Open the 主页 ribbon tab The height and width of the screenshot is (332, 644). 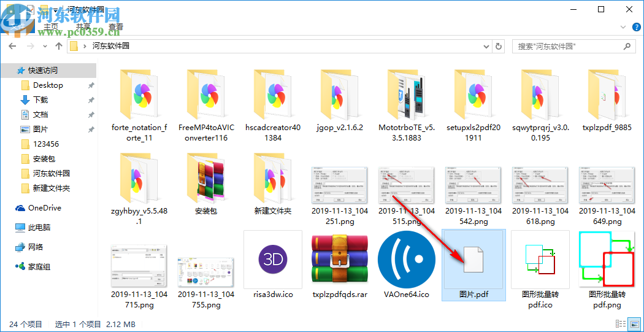tap(50, 26)
